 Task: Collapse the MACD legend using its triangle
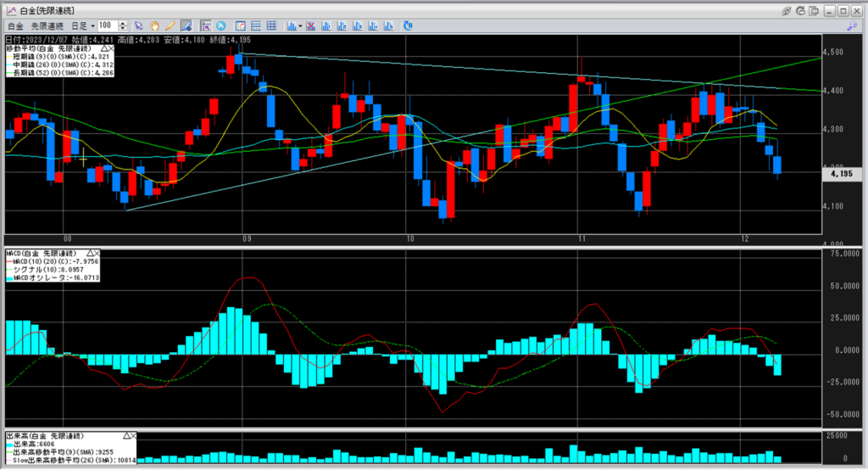[x=90, y=254]
